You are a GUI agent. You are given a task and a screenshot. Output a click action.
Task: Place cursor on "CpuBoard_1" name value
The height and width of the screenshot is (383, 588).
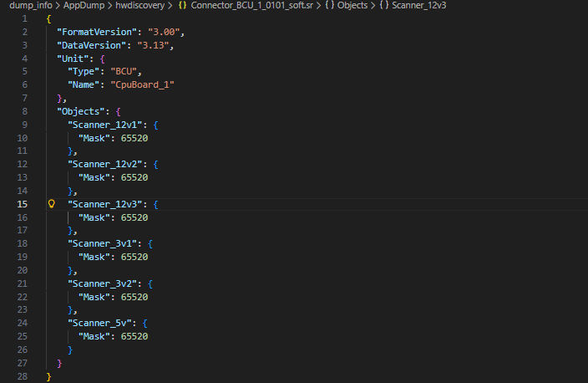click(143, 84)
